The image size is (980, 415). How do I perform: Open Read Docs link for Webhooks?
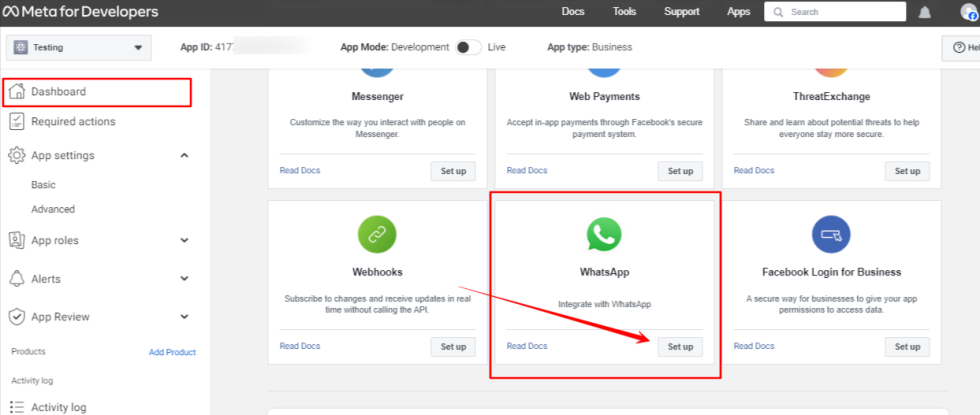pos(300,346)
